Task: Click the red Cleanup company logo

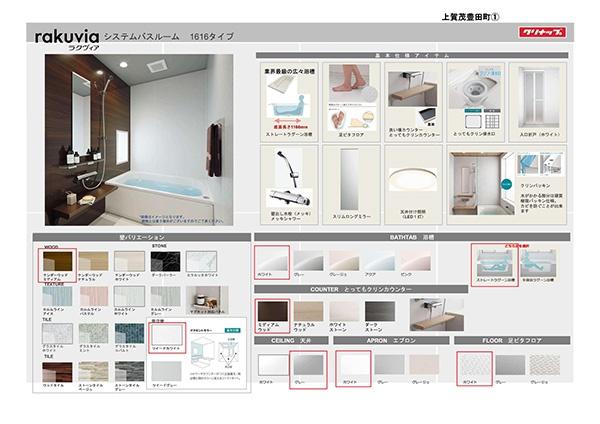Action: [x=542, y=32]
